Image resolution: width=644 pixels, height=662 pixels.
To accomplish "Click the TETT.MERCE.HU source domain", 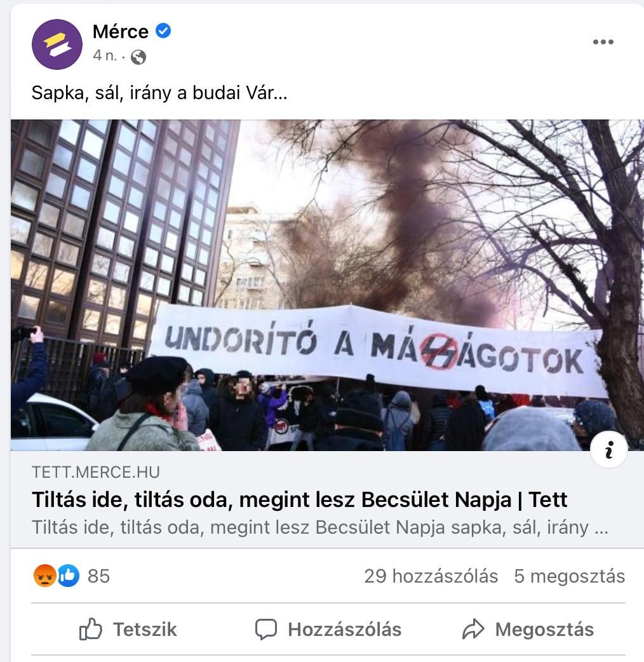I will pyautogui.click(x=96, y=473).
